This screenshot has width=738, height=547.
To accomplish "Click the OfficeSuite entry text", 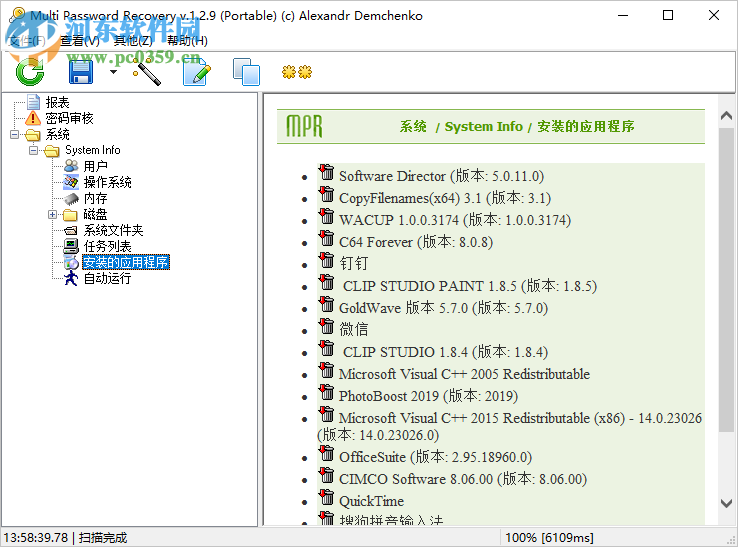I will coord(435,457).
